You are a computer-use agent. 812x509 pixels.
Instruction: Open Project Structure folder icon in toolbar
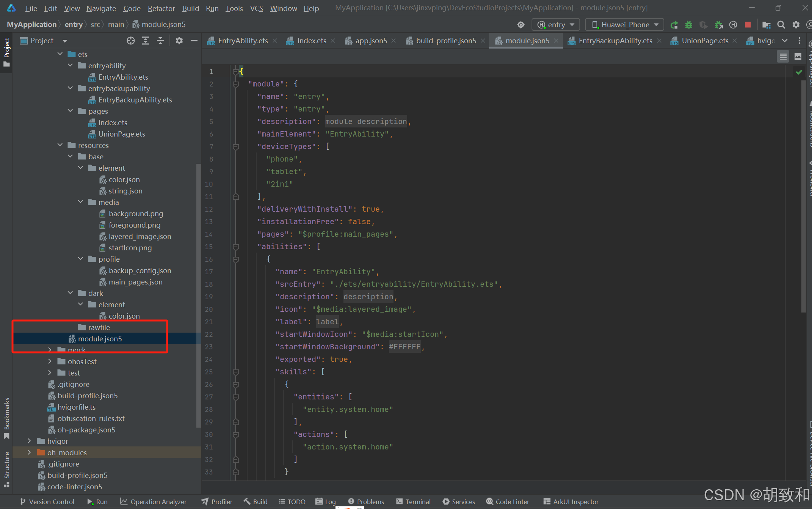766,25
